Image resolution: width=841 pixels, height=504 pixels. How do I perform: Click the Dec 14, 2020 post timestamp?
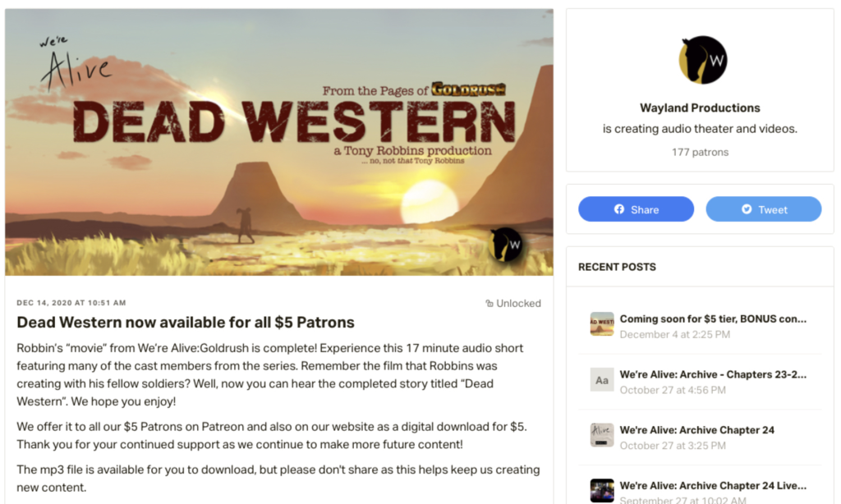(71, 303)
